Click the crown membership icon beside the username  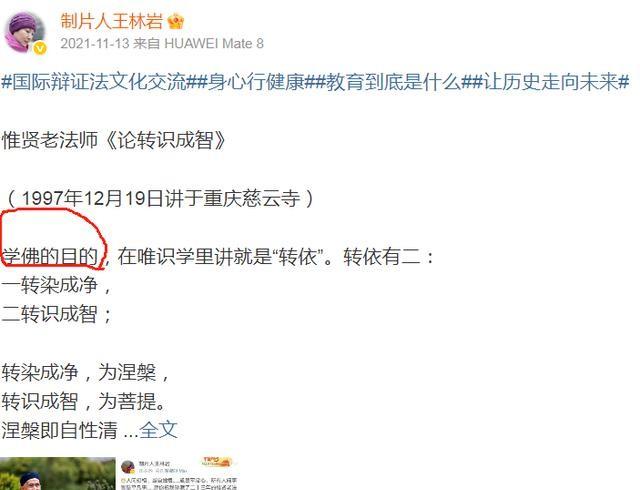pyautogui.click(x=176, y=21)
